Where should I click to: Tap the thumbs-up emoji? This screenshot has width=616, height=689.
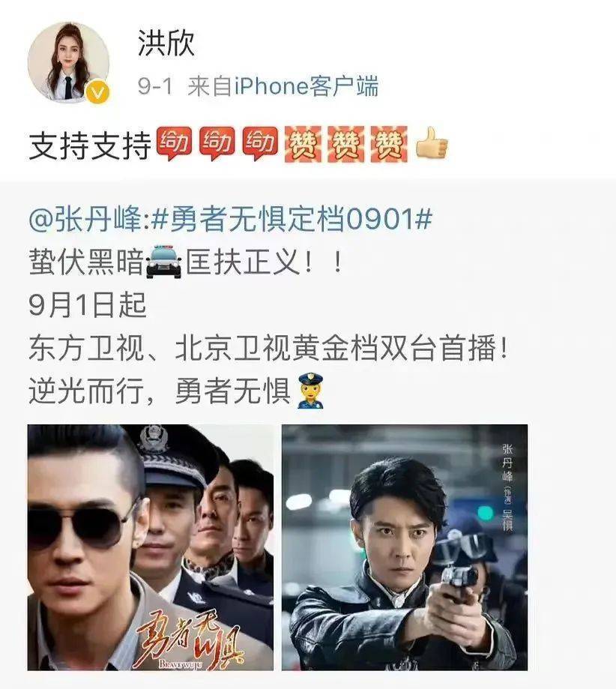click(x=432, y=142)
